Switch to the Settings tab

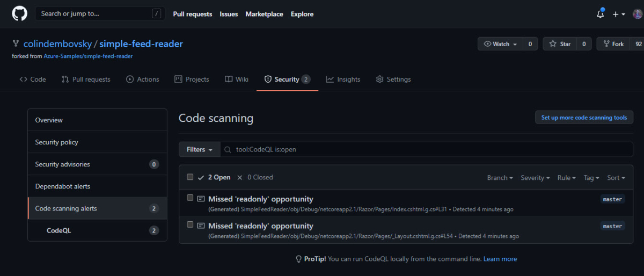393,79
